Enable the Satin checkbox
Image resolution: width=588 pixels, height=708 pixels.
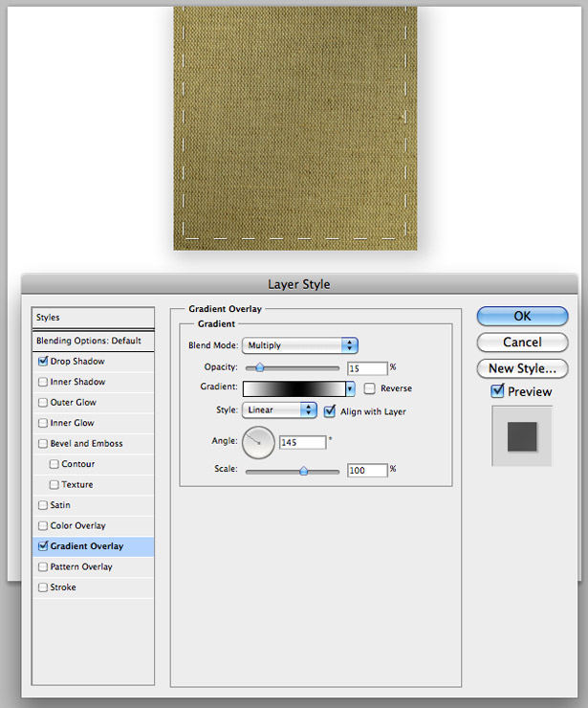[43, 505]
